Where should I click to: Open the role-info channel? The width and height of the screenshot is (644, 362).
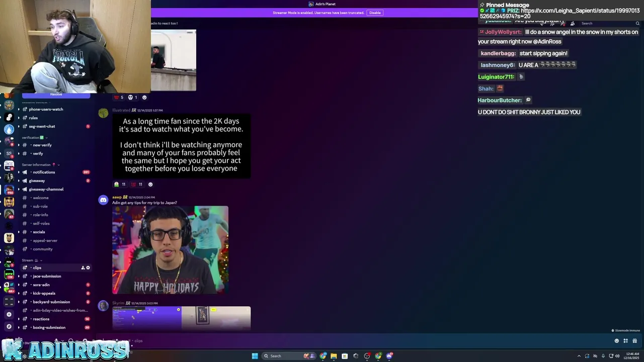tap(55, 215)
